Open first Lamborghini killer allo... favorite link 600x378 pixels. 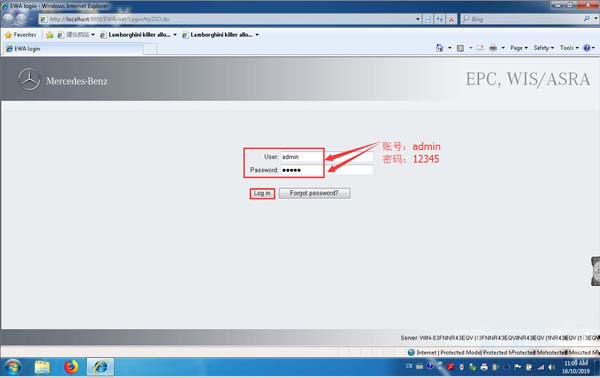135,35
